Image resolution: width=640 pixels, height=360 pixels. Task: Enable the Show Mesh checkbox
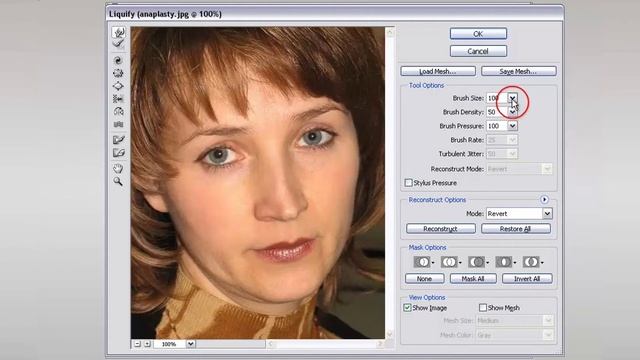pos(483,307)
